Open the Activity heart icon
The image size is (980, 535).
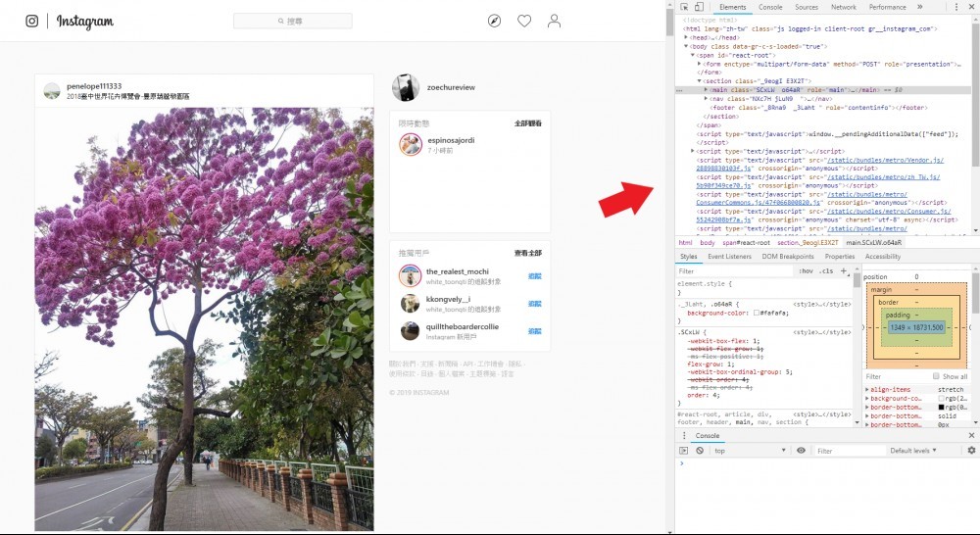coord(524,22)
